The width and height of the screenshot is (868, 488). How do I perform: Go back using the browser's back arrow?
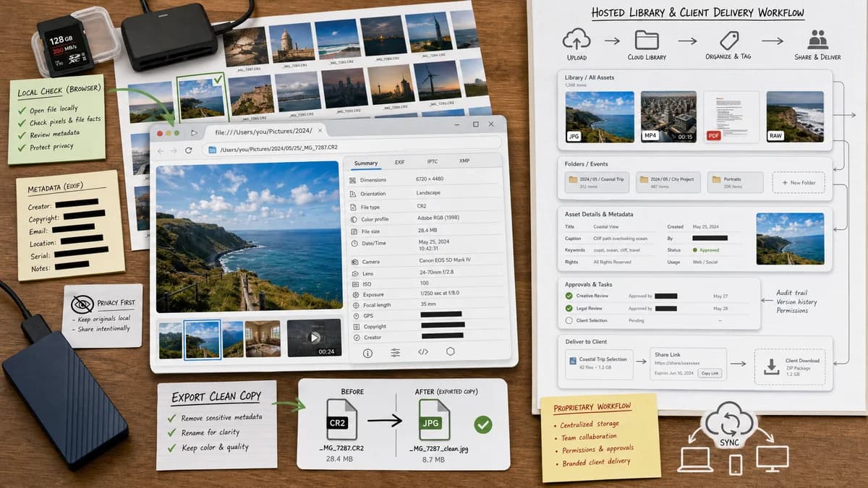pyautogui.click(x=161, y=150)
